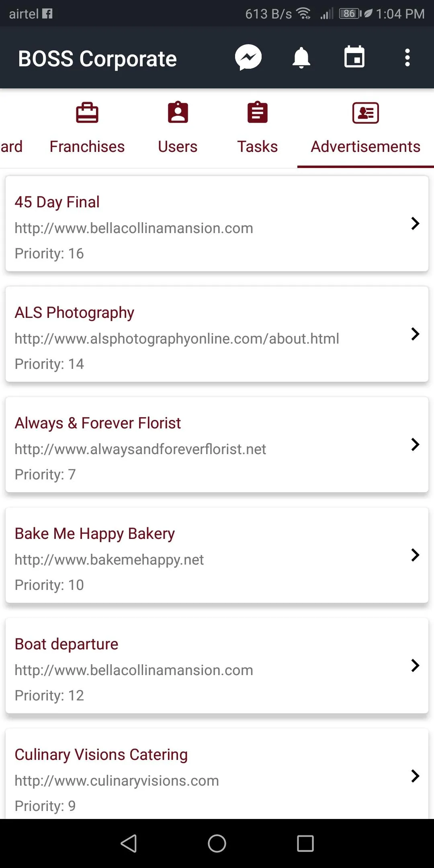Viewport: 434px width, 868px height.
Task: Tap the Franchises briefcase icon
Action: pyautogui.click(x=87, y=113)
